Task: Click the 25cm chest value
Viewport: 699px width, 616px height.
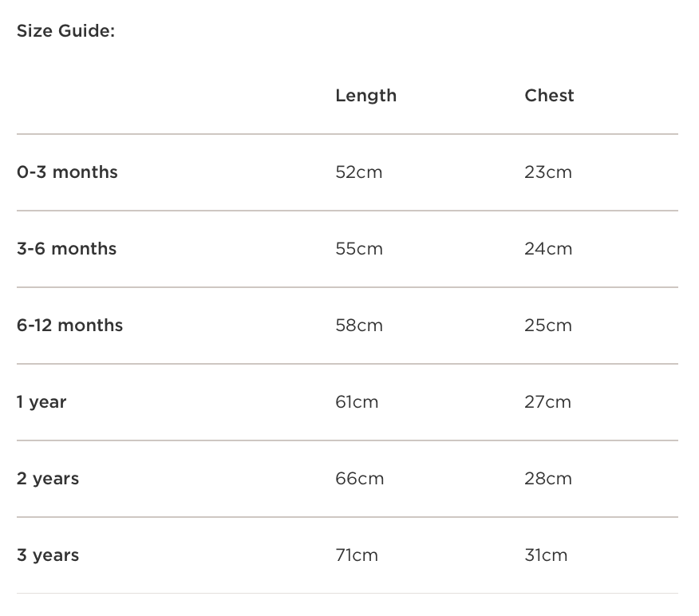Action: (548, 326)
